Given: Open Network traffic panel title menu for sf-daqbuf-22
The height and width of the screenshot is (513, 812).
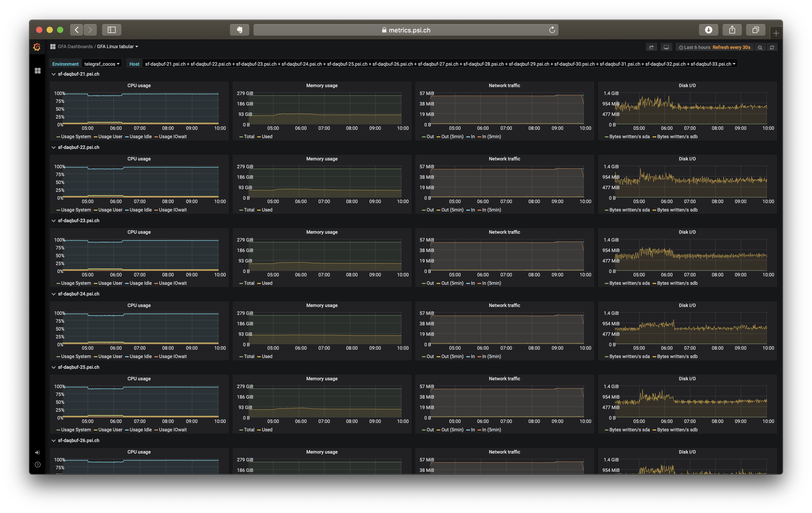Looking at the screenshot, I should (504, 159).
